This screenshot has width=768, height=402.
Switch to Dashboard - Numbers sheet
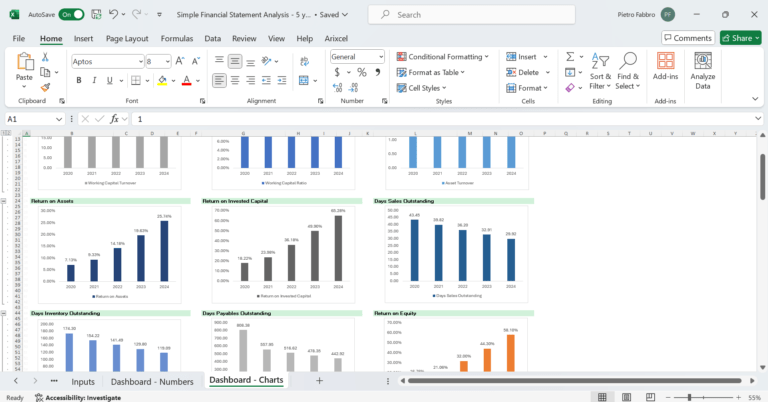click(150, 381)
